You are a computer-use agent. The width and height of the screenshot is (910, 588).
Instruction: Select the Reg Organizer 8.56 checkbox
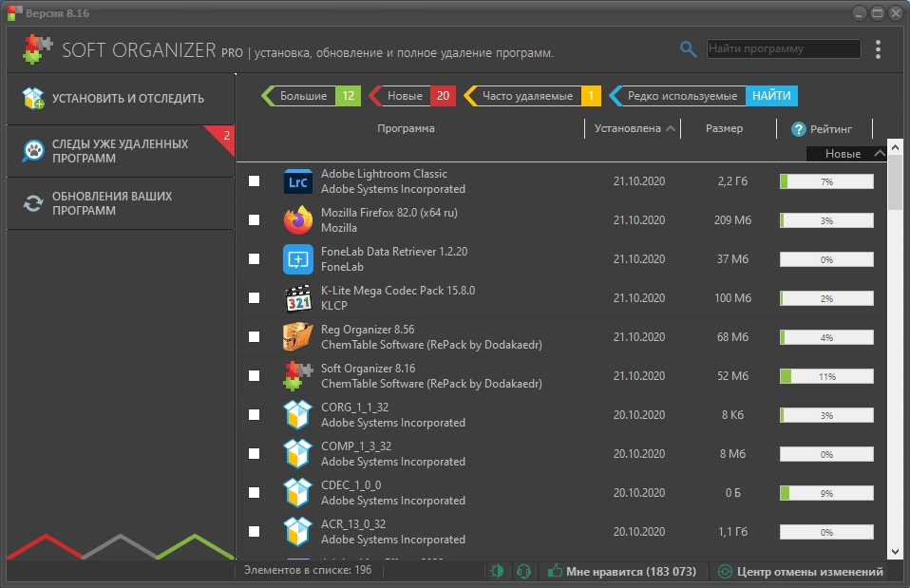[x=255, y=336]
